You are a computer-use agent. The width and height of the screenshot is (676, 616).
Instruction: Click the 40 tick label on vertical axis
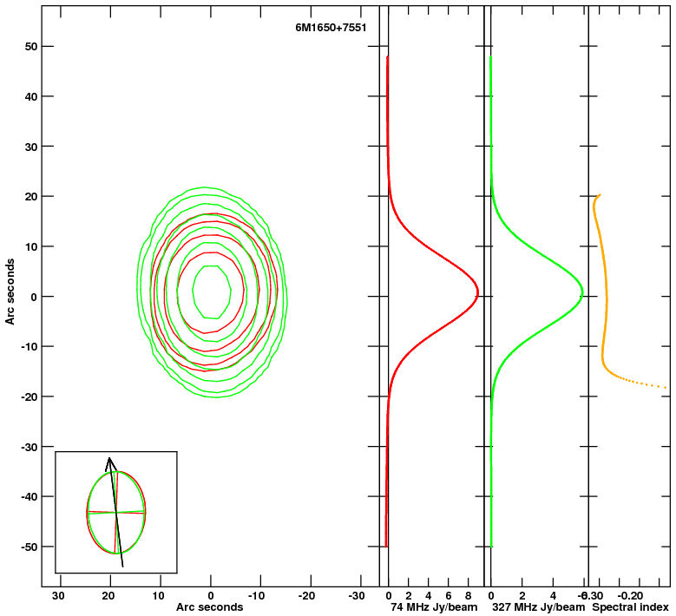coord(31,96)
